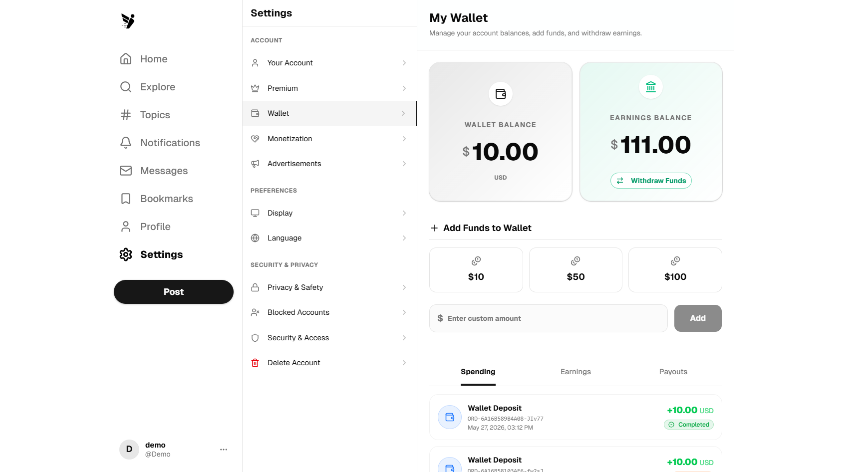Click the Blocked Accounts user icon
This screenshot has width=868, height=472.
[255, 312]
